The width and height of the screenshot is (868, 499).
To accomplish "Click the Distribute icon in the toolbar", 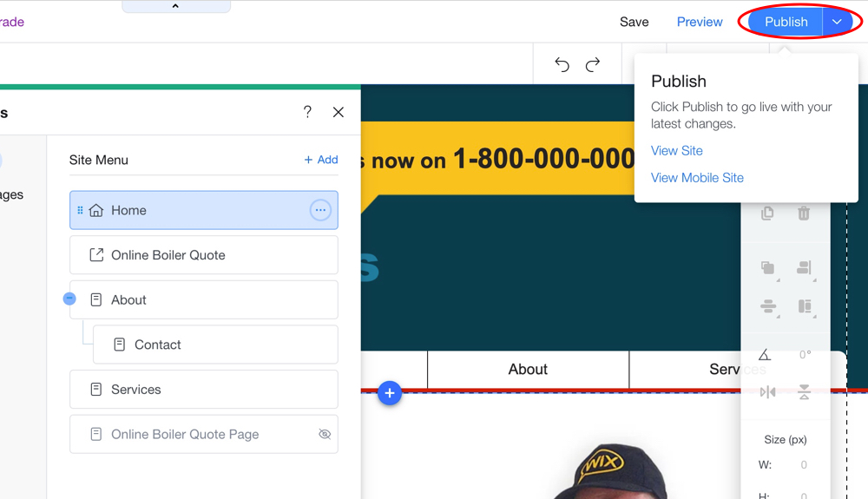I will (x=768, y=306).
